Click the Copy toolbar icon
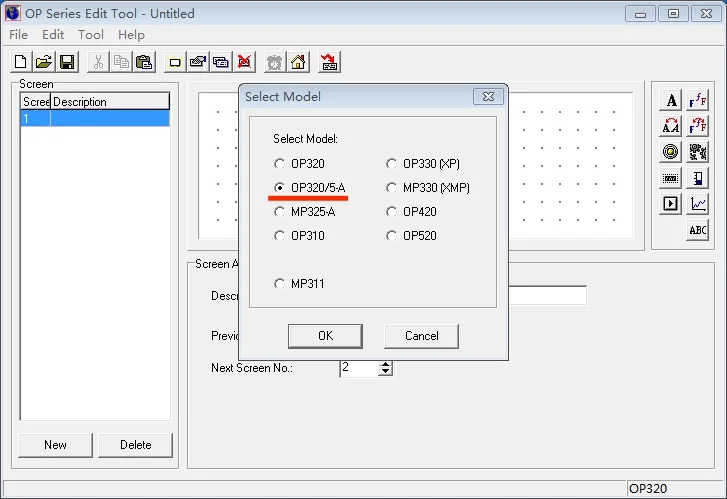 click(x=121, y=62)
